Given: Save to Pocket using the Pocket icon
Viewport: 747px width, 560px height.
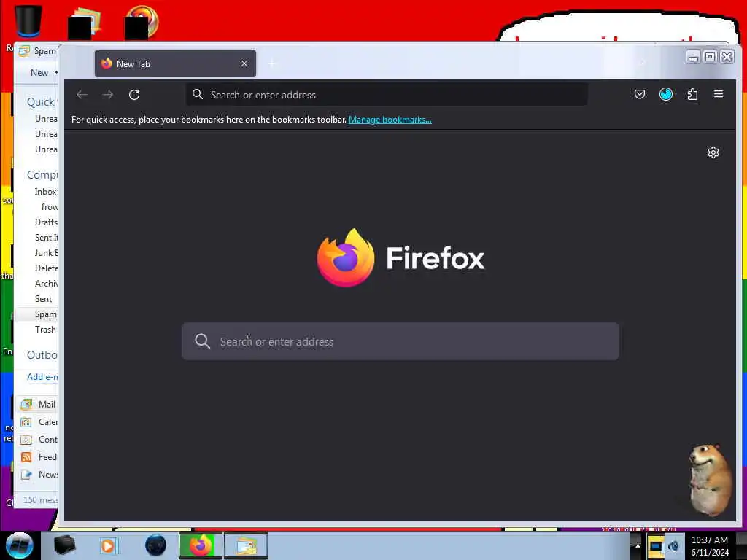Looking at the screenshot, I should (x=639, y=94).
